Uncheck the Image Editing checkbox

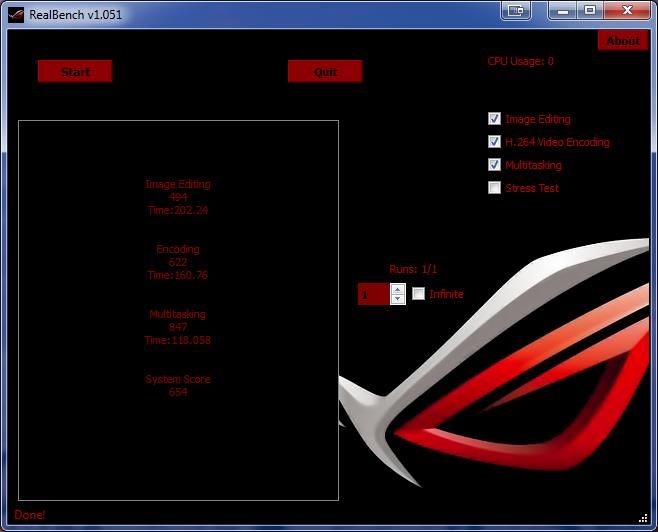point(494,119)
